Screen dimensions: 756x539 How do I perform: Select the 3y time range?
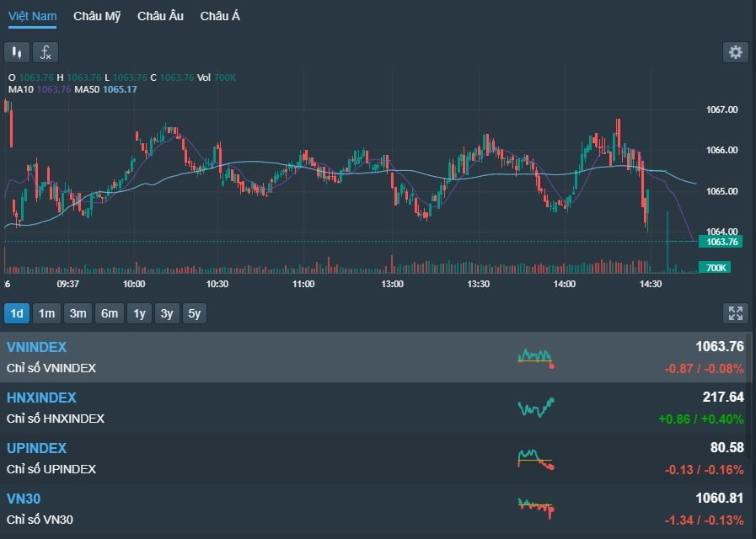(167, 313)
